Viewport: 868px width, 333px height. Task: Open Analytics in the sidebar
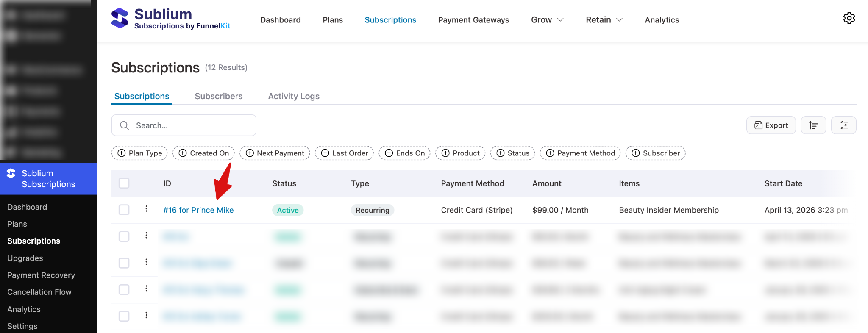(24, 309)
